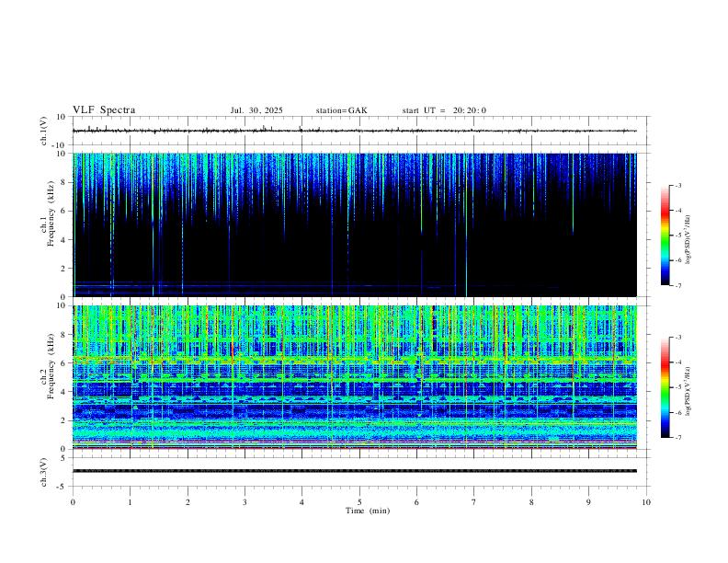The image size is (728, 563).
Task: Click the "-7" tick on ch.2 colorbar
Action: click(x=678, y=437)
